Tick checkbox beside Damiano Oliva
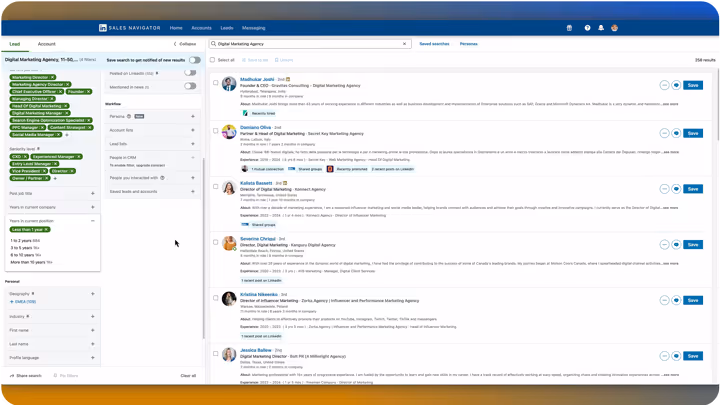 click(x=215, y=131)
